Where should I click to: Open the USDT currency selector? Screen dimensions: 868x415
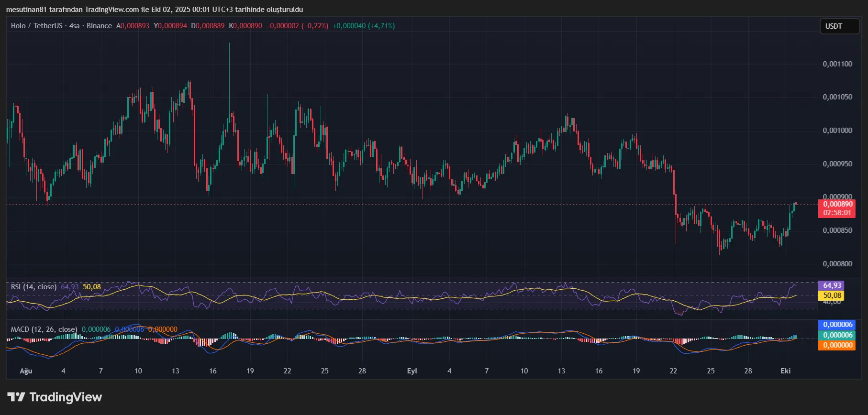[x=839, y=26]
